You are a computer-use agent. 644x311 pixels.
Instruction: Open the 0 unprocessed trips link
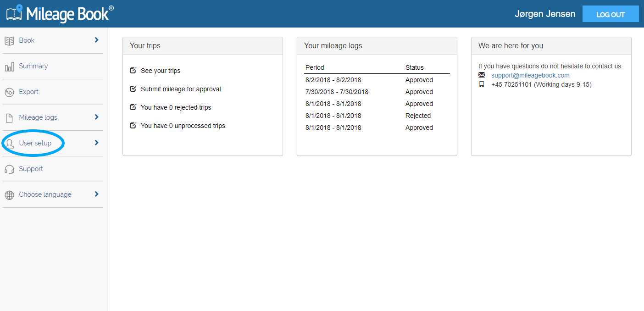point(183,126)
